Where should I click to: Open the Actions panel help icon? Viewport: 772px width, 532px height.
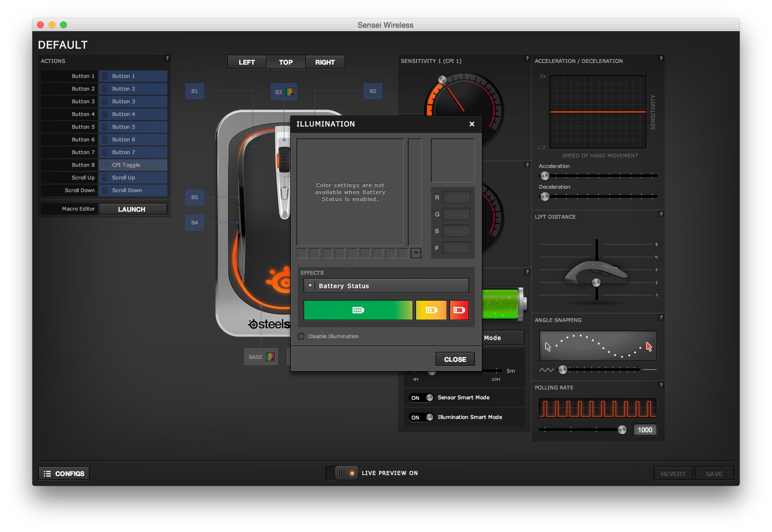(x=167, y=58)
